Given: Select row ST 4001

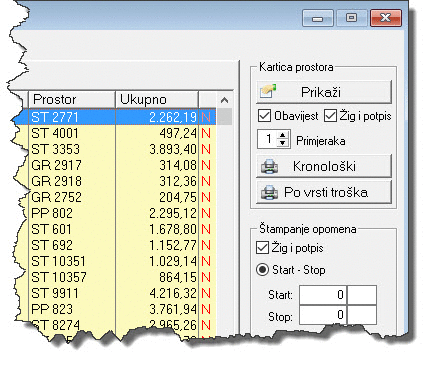Looking at the screenshot, I should tap(122, 133).
